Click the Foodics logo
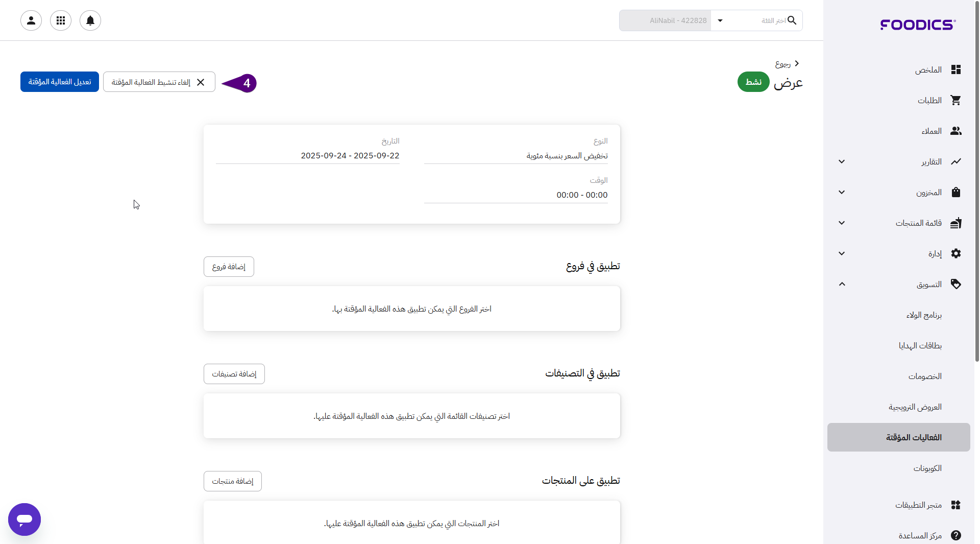The height and width of the screenshot is (544, 980). 918,25
